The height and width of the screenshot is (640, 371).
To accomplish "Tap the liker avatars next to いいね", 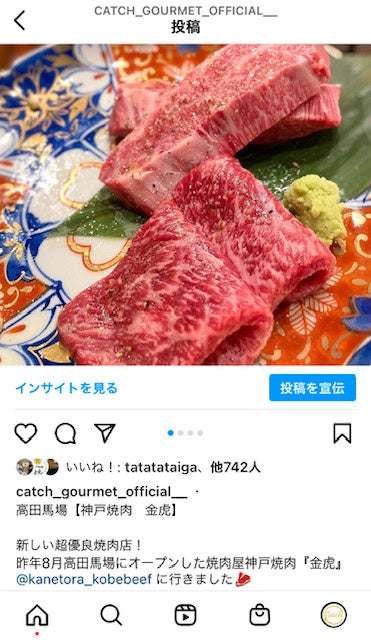I will (37, 467).
